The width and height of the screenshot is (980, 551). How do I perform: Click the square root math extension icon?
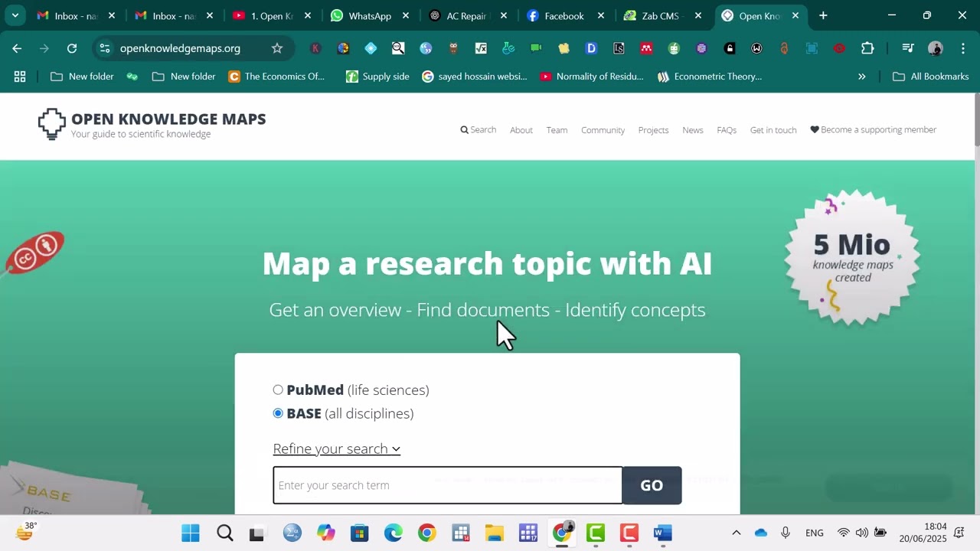[x=481, y=48]
